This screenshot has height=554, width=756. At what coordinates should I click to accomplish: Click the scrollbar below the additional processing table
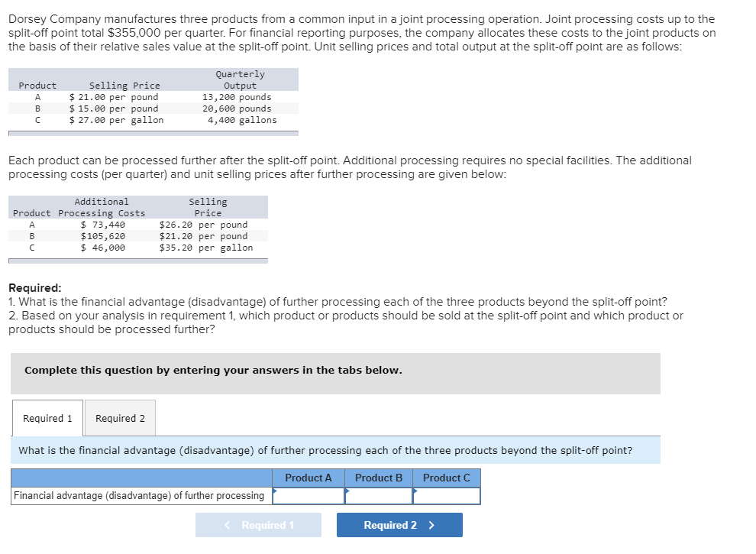point(137,260)
